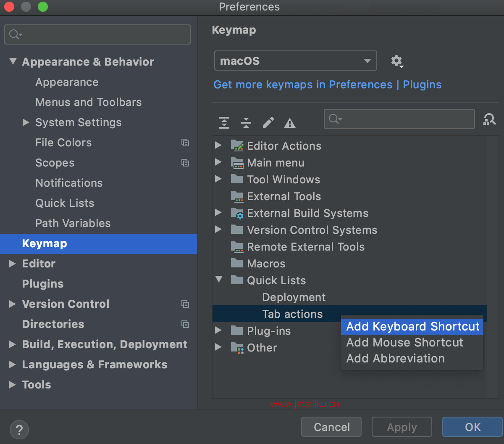This screenshot has height=444, width=504.
Task: Click the Main menu folder icon
Action: pyautogui.click(x=237, y=163)
